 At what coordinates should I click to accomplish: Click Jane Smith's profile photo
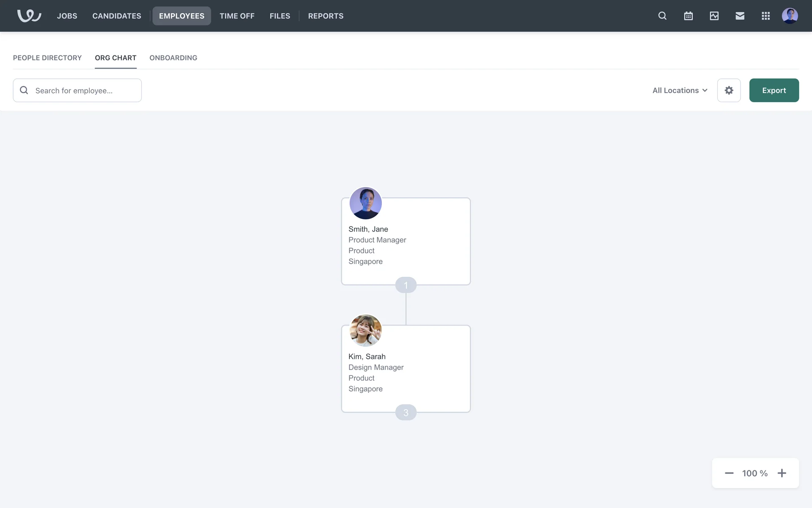(365, 203)
